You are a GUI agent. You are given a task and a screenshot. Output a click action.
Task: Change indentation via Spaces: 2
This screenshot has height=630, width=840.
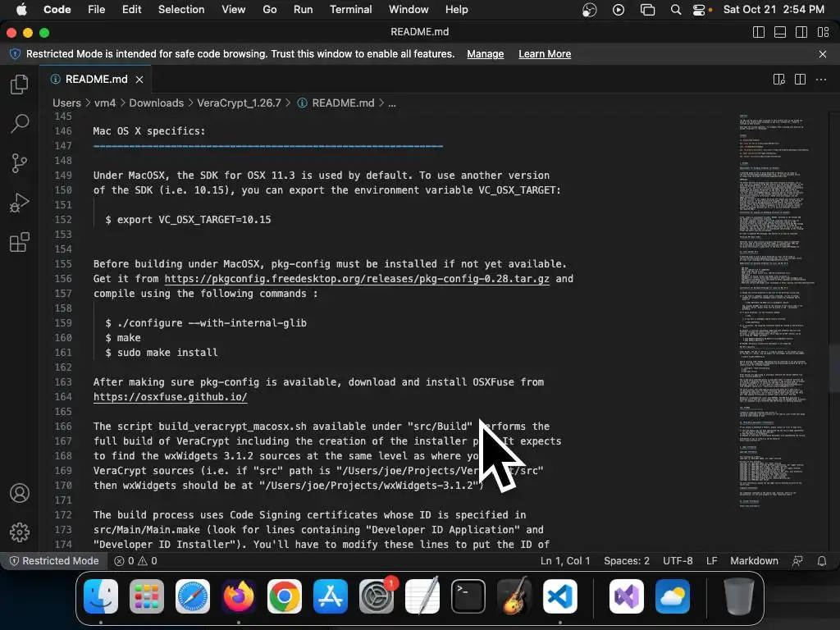626,561
